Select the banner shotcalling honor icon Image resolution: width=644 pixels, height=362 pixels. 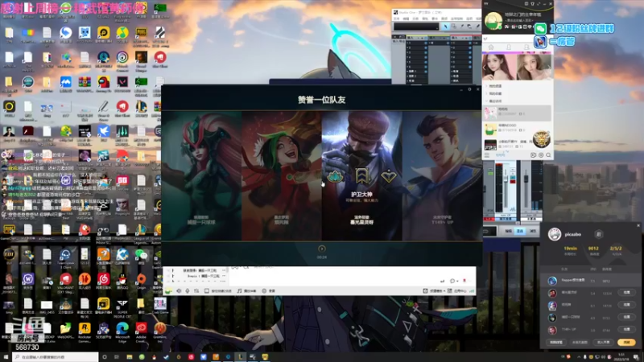click(x=361, y=176)
